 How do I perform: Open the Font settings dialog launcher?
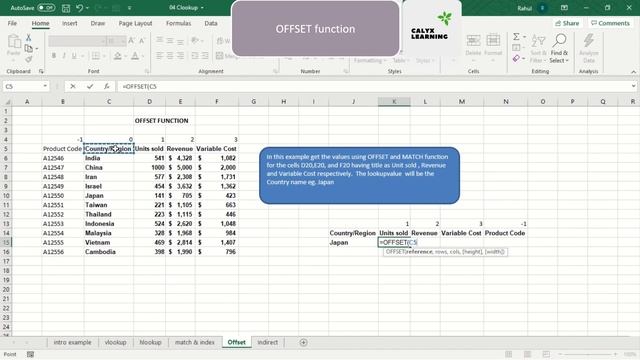point(147,71)
